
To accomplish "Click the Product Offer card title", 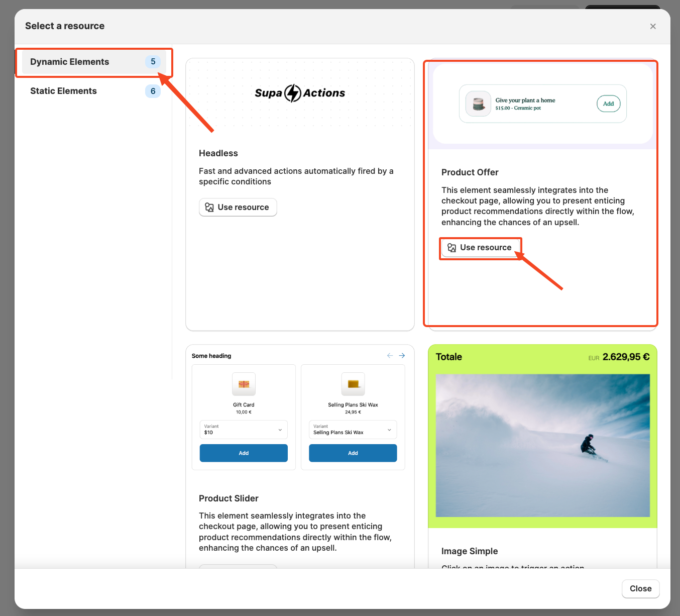I will point(470,172).
